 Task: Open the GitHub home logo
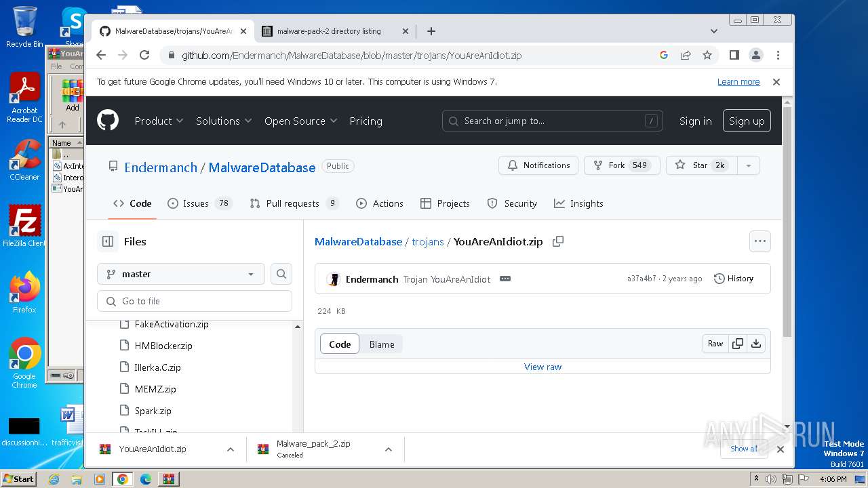(x=108, y=121)
